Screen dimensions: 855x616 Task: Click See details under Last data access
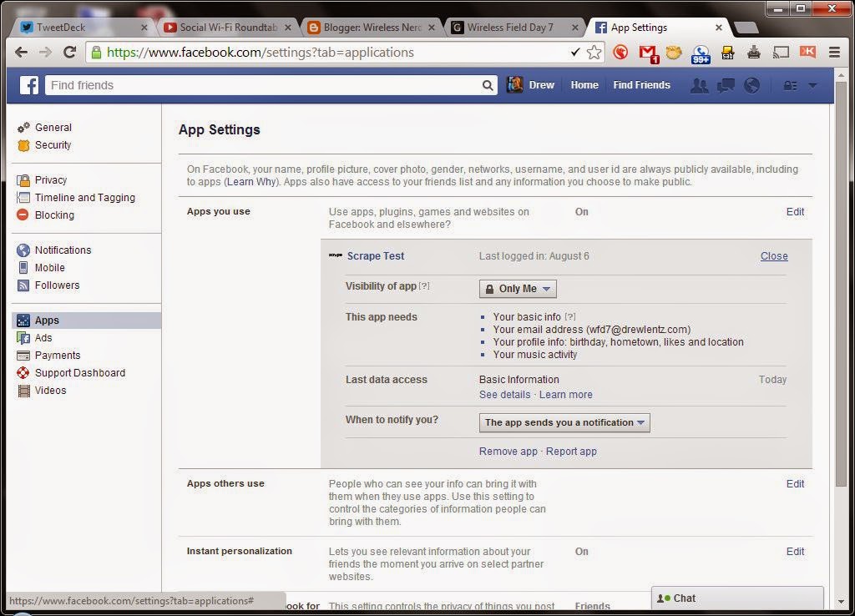click(x=504, y=395)
